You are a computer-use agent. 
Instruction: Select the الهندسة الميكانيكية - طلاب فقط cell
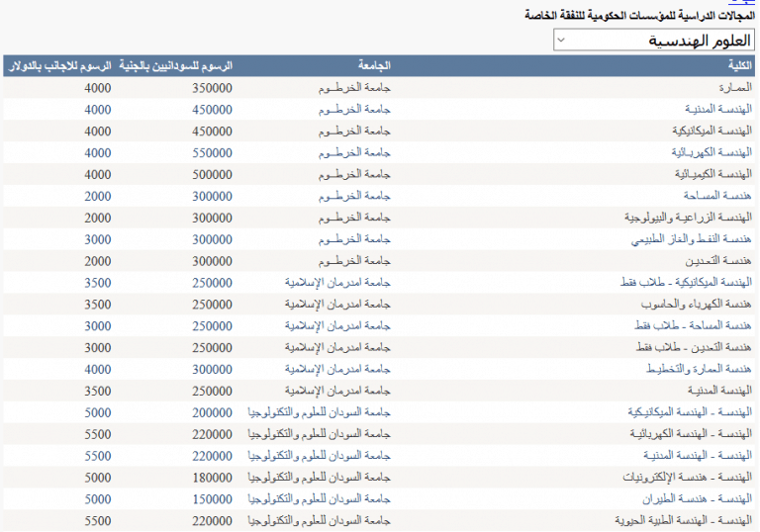[x=686, y=283]
